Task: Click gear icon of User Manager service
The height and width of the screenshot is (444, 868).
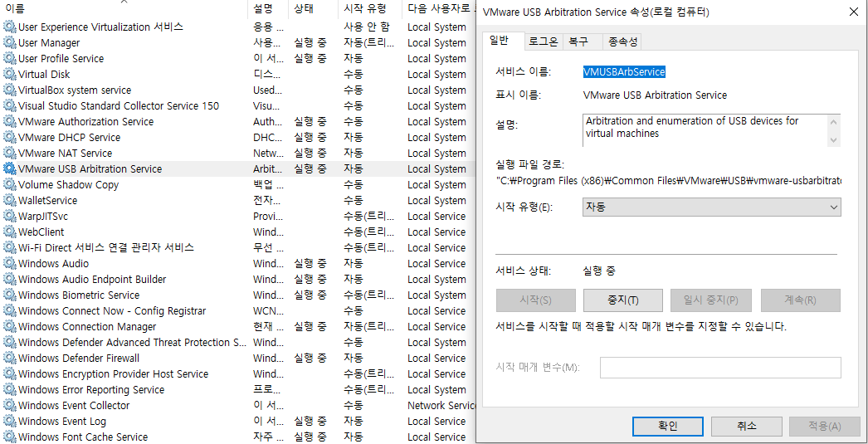Action: coord(9,42)
